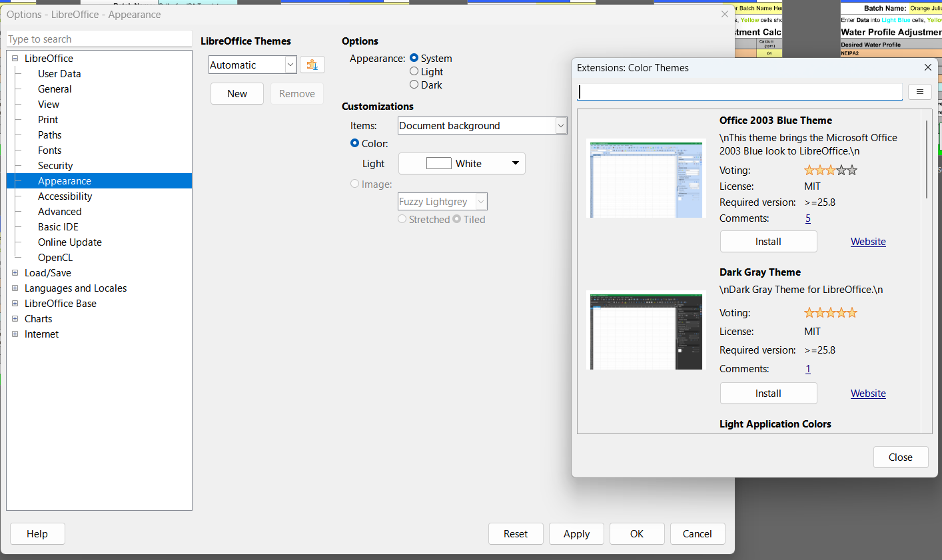Open the Items Document background dropdown
This screenshot has height=560, width=942.
[482, 126]
